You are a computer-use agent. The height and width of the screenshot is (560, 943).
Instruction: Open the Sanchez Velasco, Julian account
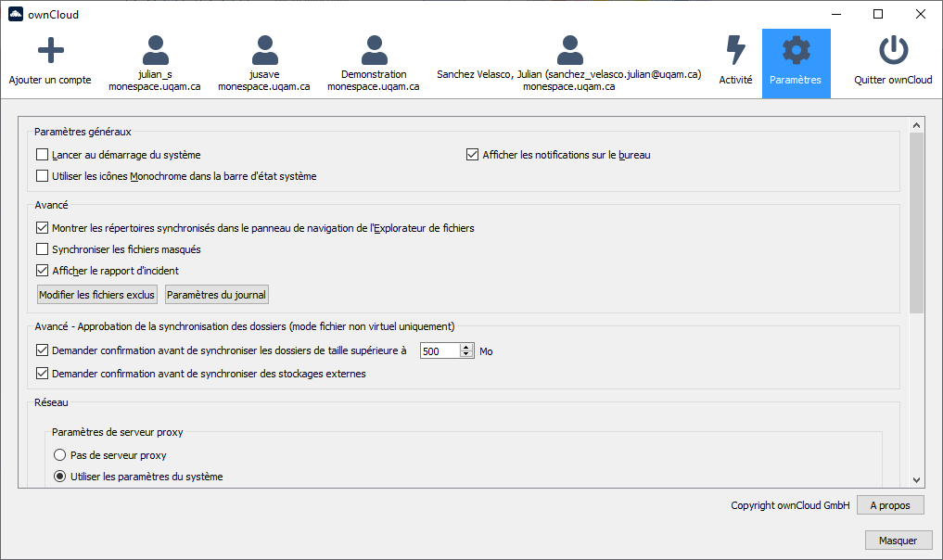point(569,64)
